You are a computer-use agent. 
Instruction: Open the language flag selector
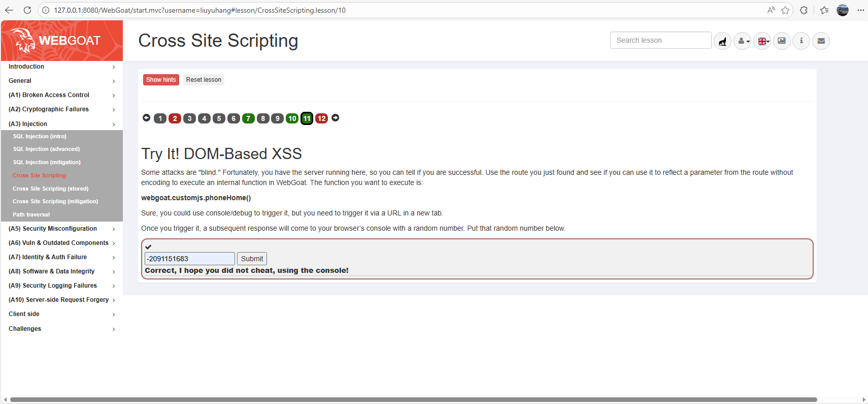[762, 41]
